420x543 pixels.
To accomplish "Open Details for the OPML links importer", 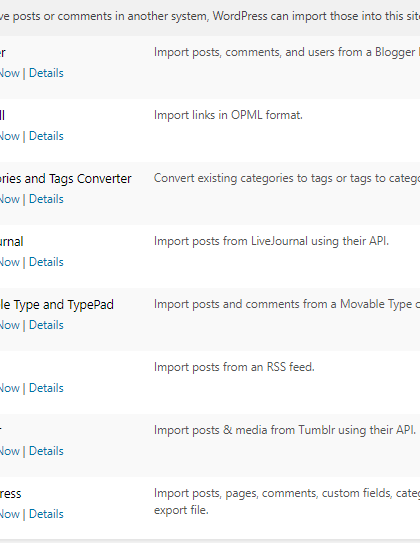I will tap(46, 136).
